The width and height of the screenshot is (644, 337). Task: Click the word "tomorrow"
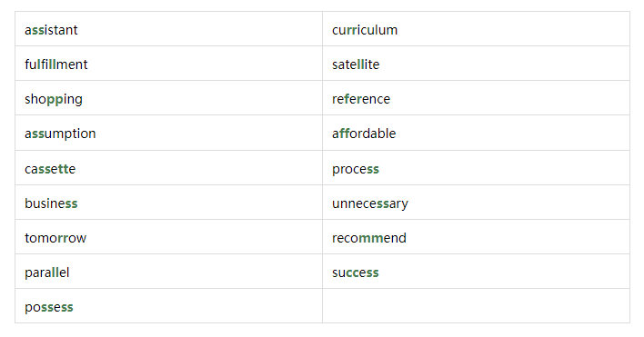point(55,238)
